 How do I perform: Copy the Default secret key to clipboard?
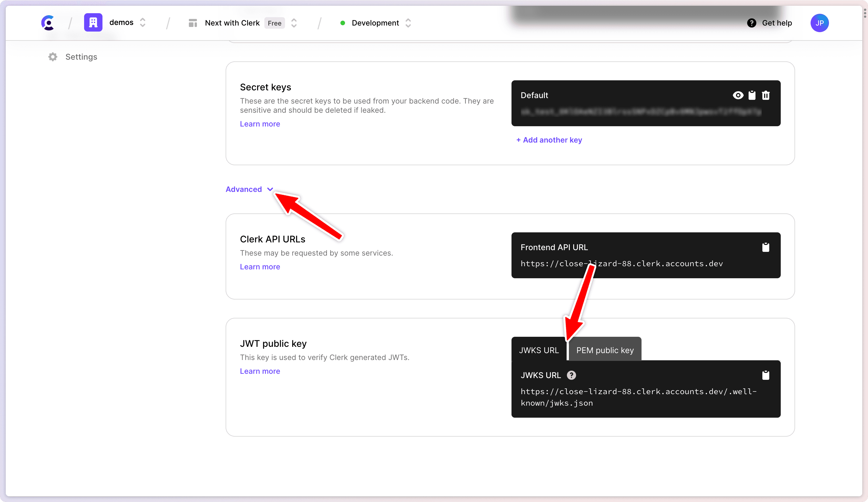pyautogui.click(x=752, y=95)
